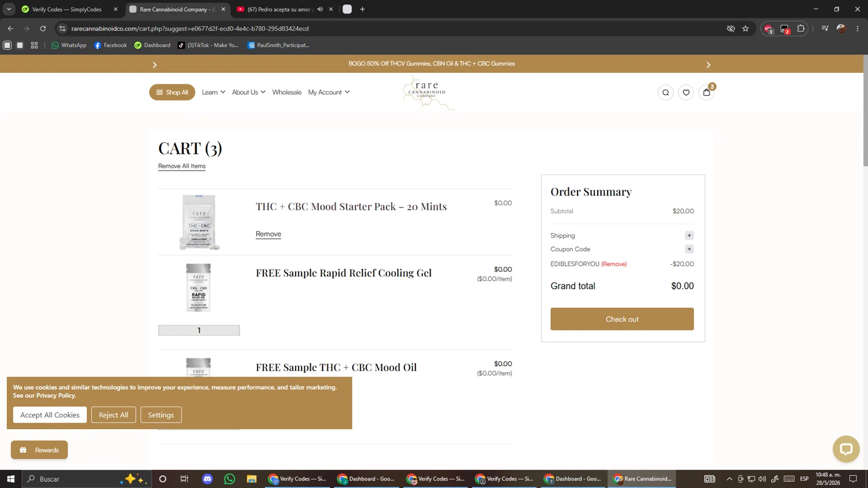Open Task View on the taskbar

[x=185, y=479]
